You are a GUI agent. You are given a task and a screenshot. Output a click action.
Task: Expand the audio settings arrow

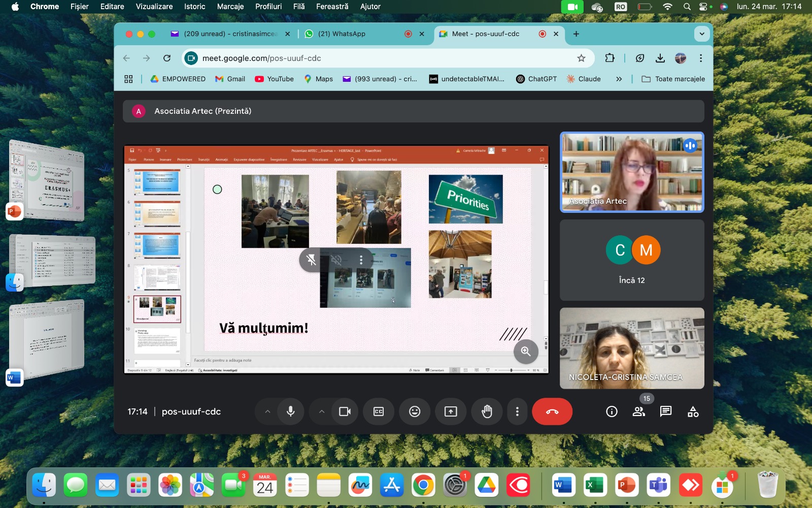tap(267, 411)
